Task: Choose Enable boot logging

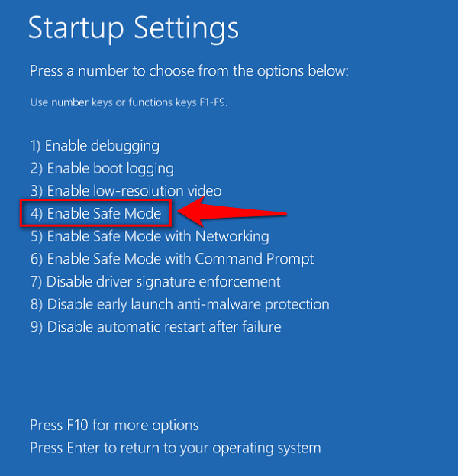Action: click(x=102, y=168)
